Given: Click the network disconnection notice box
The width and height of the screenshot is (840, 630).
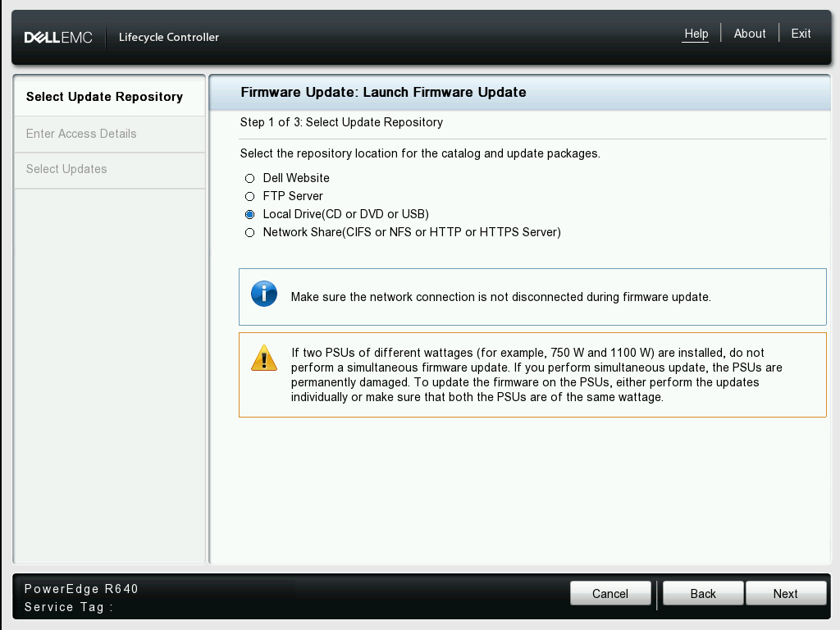Looking at the screenshot, I should point(532,296).
